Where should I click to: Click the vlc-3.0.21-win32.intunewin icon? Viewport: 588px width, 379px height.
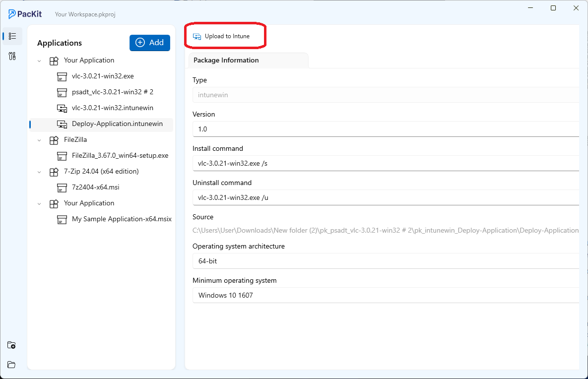click(x=62, y=108)
